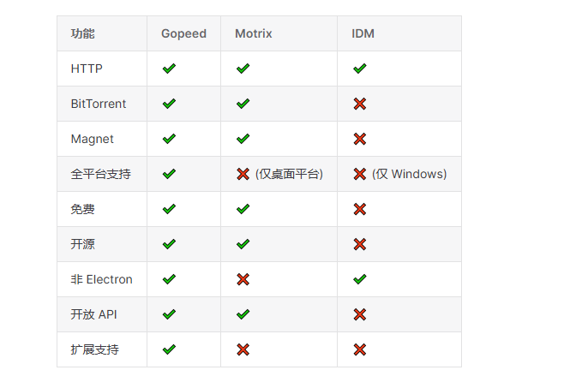Click Gopeed's green checkmark in 扩展支持 row
The height and width of the screenshot is (382, 588).
pyautogui.click(x=169, y=349)
